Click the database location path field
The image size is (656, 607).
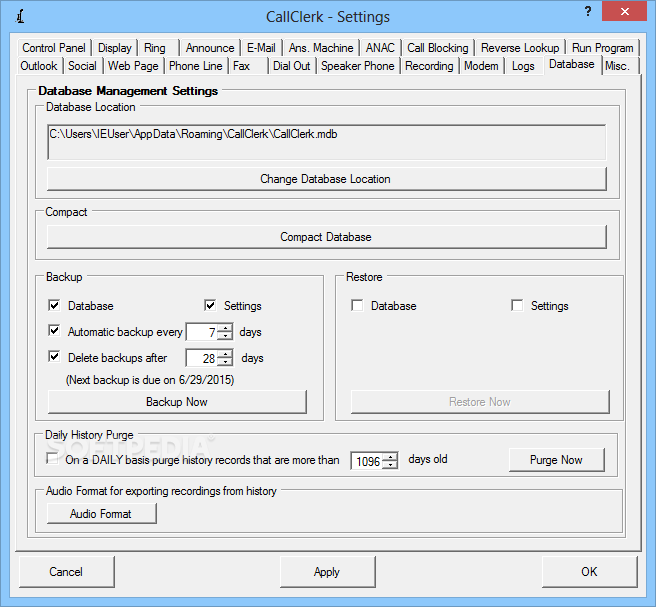pos(326,142)
